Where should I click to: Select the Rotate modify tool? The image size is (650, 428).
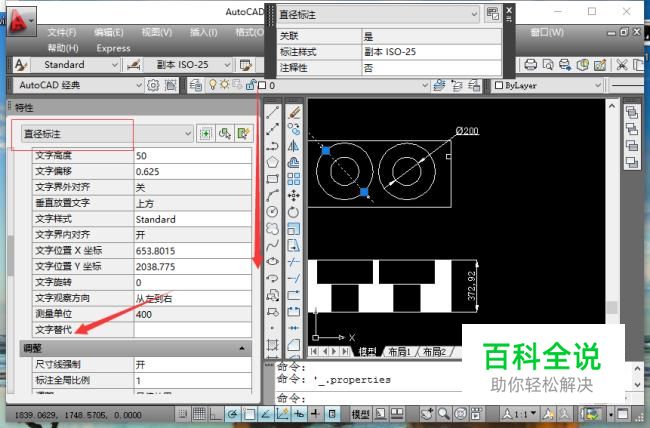point(294,212)
